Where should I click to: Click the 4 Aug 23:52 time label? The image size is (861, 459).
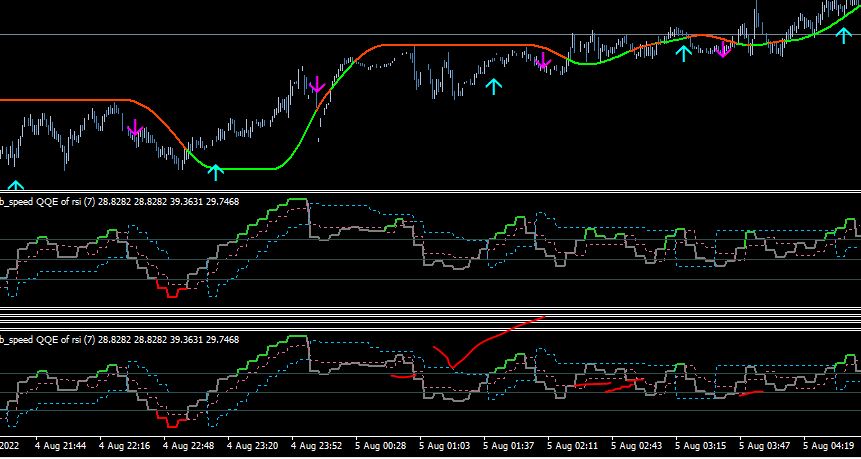tap(317, 445)
